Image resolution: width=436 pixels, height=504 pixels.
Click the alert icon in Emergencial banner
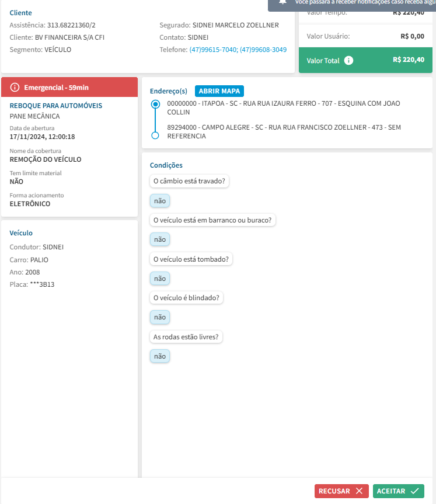15,87
